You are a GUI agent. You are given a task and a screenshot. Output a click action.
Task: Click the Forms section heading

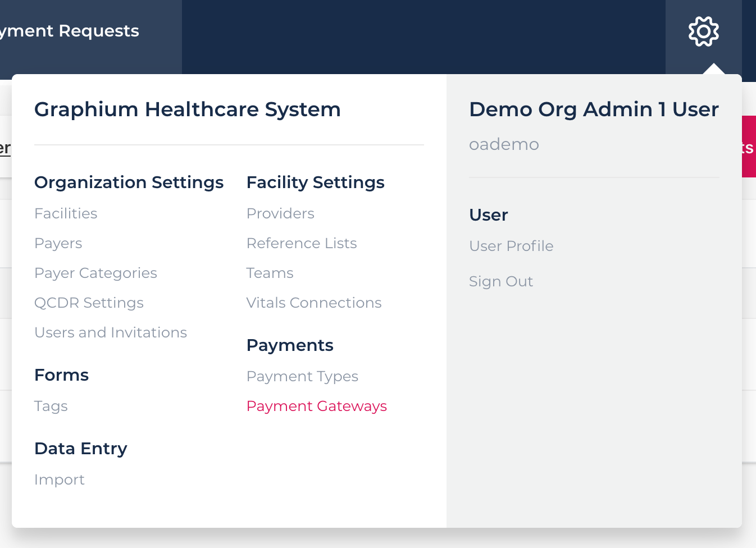(x=61, y=375)
